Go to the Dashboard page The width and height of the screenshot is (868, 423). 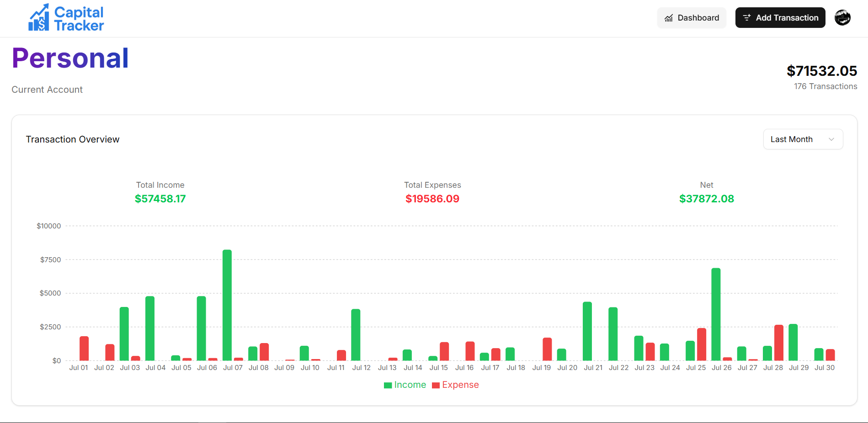point(692,18)
